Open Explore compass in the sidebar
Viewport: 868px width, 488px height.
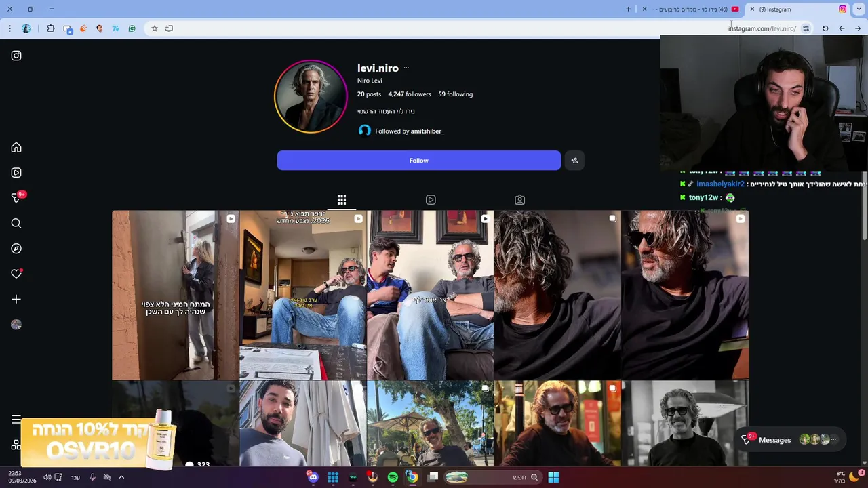[16, 249]
